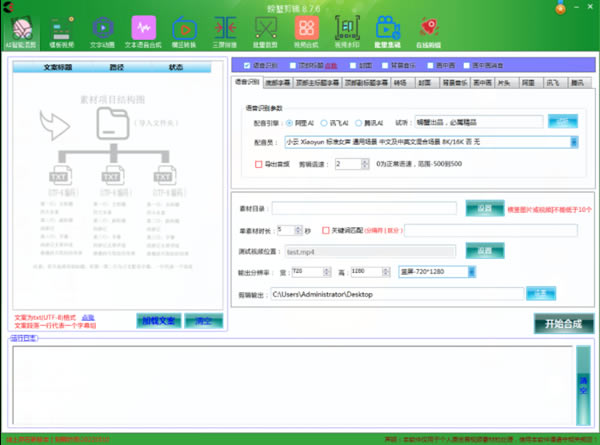The width and height of the screenshot is (600, 445).
Task: Click the 在线商城 icon
Action: [x=427, y=29]
